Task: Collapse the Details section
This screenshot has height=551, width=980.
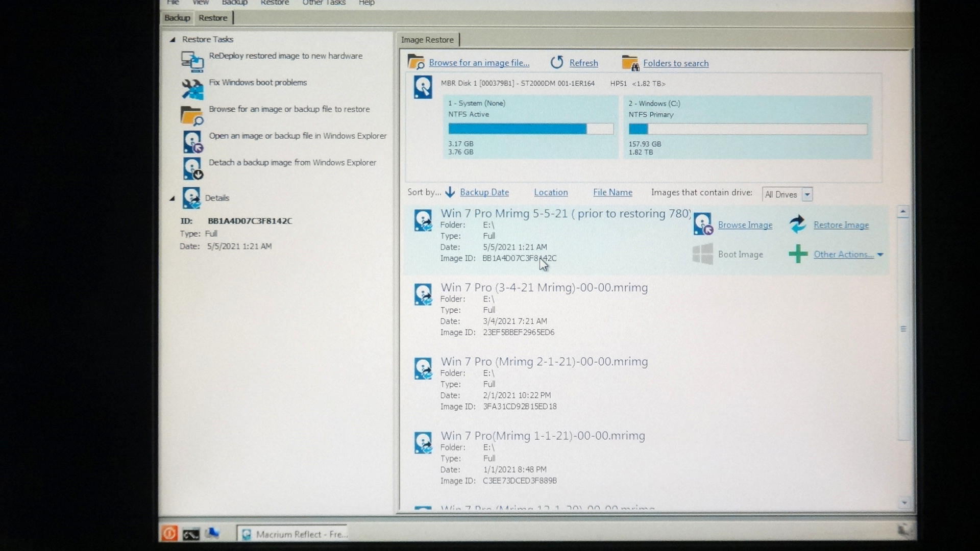Action: [173, 198]
